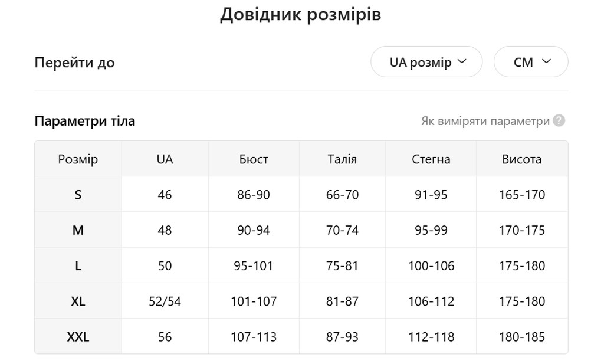
Task: Click the chevron in UA розмір selector
Action: pyautogui.click(x=462, y=61)
